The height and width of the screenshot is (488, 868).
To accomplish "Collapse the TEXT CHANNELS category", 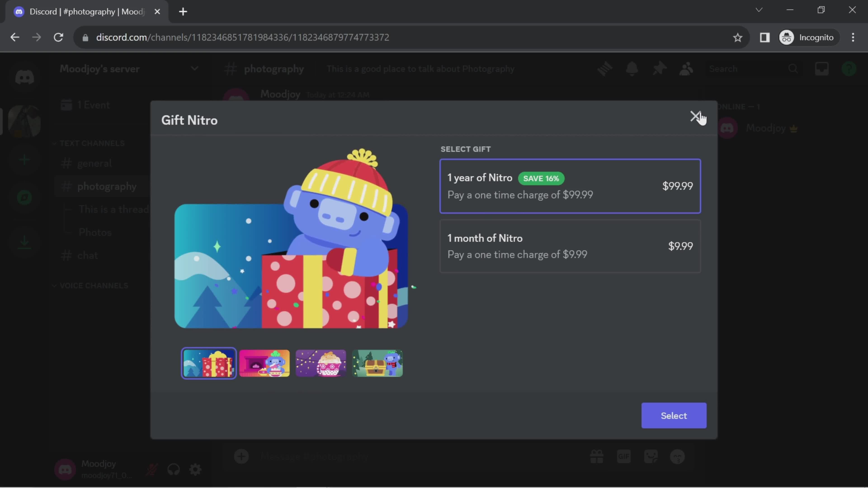I will click(89, 143).
